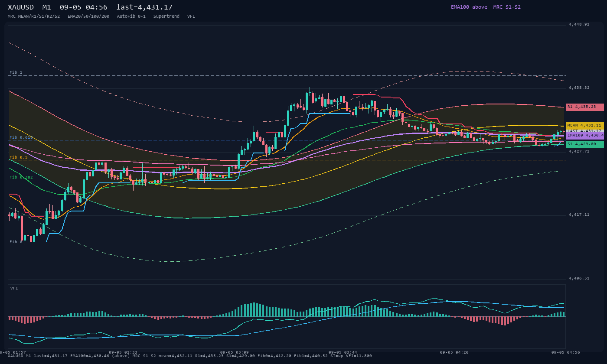Click the VFI panel title
Image resolution: width=607 pixels, height=364 pixels.
pyautogui.click(x=14, y=288)
